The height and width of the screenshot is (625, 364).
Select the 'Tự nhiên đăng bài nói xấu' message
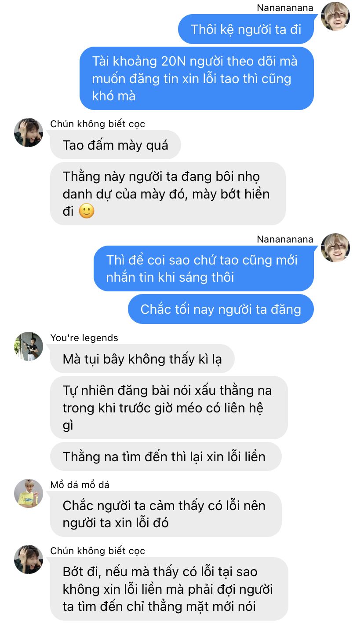point(169,408)
